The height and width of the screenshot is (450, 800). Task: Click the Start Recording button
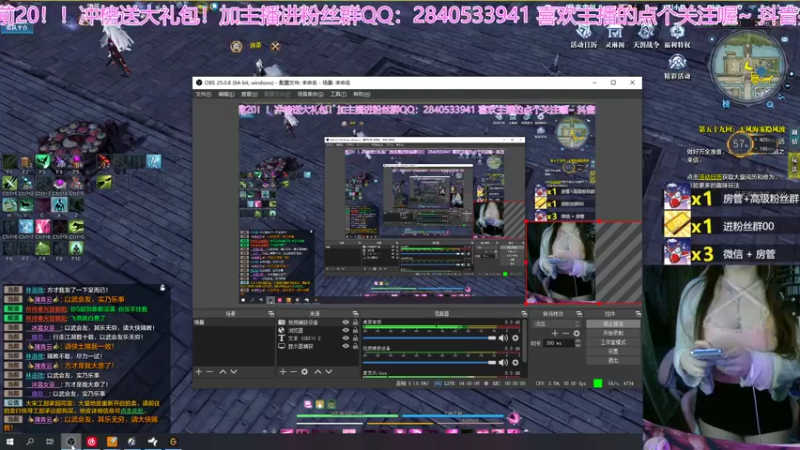[x=613, y=333]
